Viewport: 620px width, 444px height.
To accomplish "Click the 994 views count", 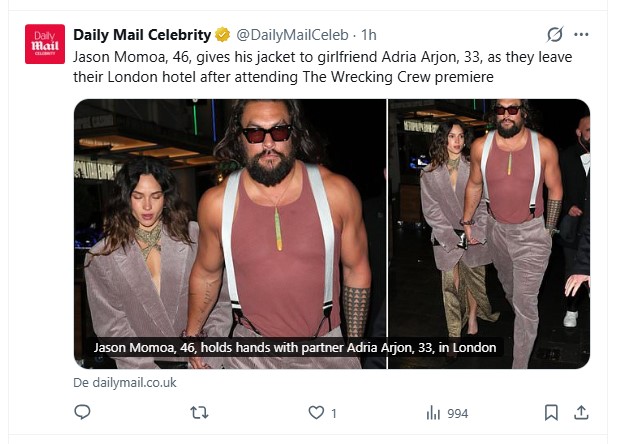I will [458, 413].
